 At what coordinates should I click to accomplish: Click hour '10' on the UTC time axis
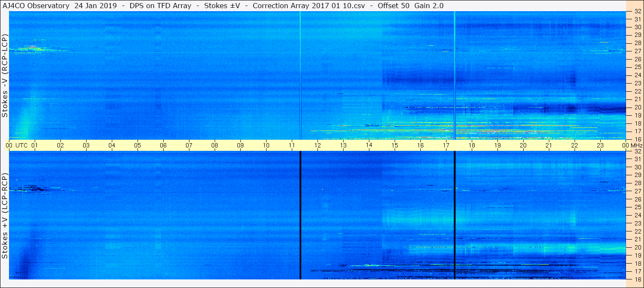click(266, 146)
